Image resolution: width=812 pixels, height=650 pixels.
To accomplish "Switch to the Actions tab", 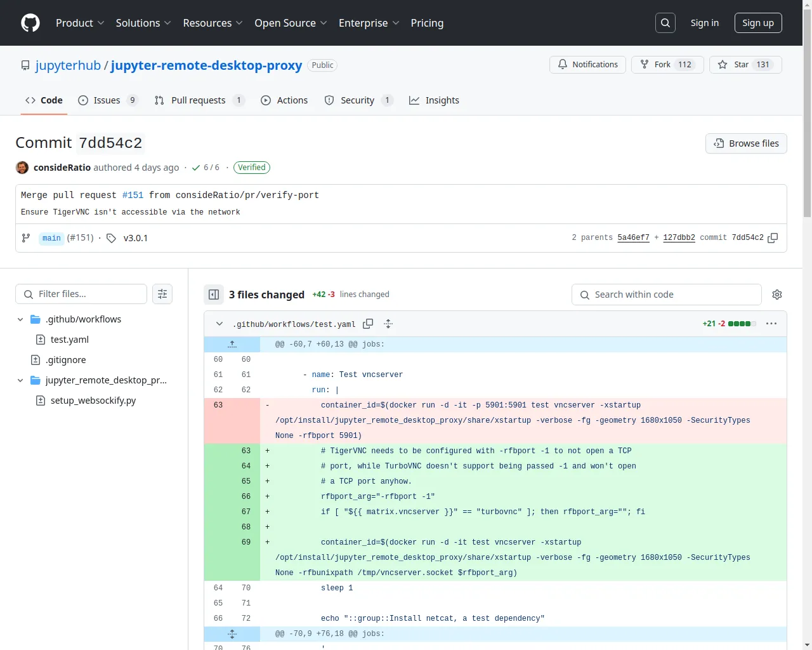I will click(x=284, y=100).
